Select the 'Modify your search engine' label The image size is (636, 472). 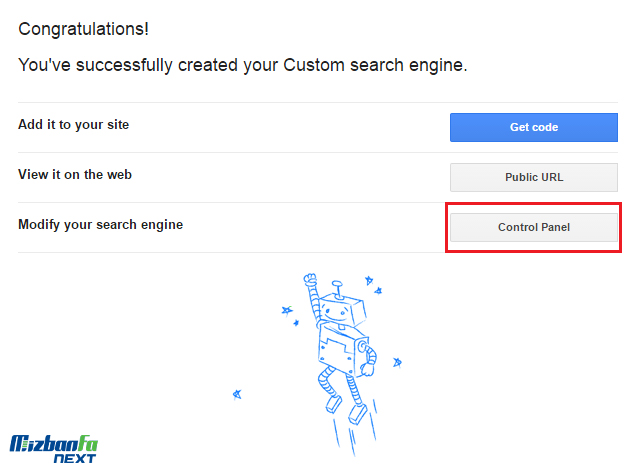[100, 225]
